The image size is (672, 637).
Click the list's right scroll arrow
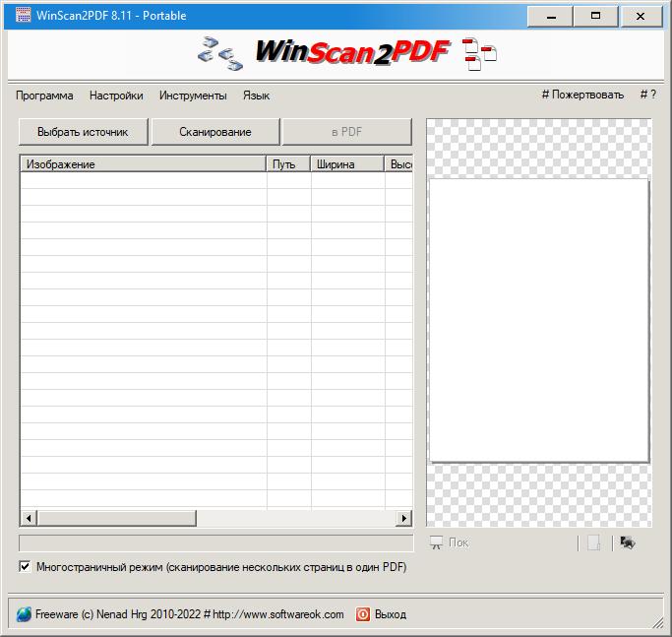click(x=403, y=518)
